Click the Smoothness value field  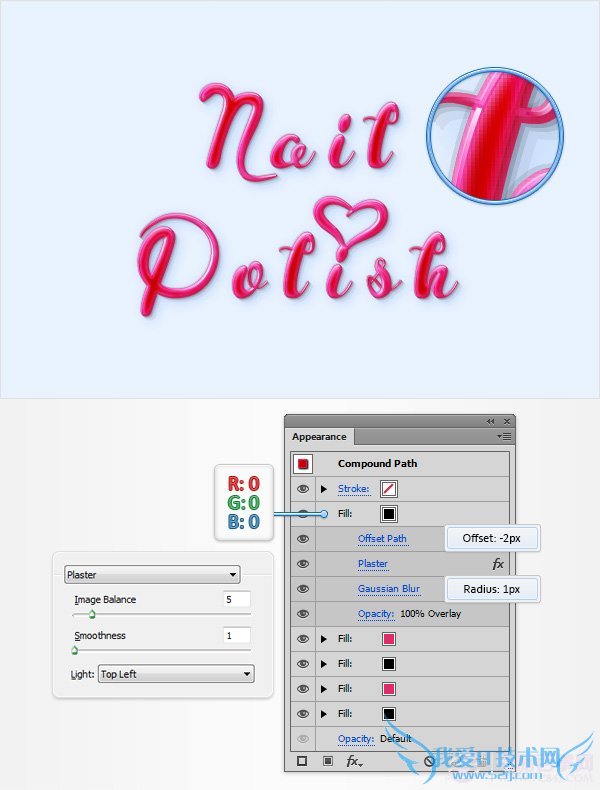click(x=237, y=635)
